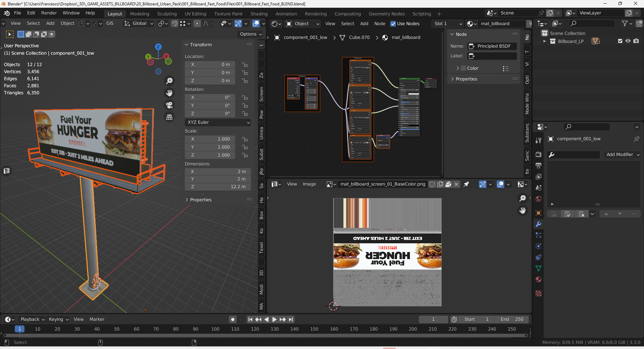This screenshot has height=349, width=644.
Task: Hide Billboard_LP with the eye icon
Action: tap(628, 41)
